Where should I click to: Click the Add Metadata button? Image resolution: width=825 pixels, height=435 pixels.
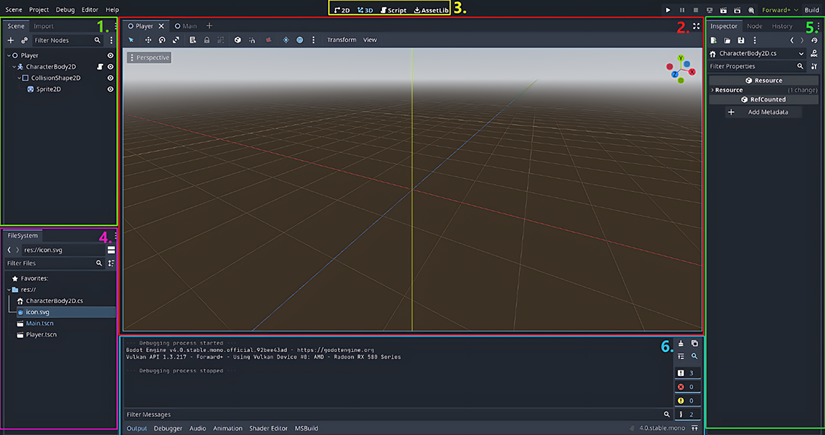point(762,112)
